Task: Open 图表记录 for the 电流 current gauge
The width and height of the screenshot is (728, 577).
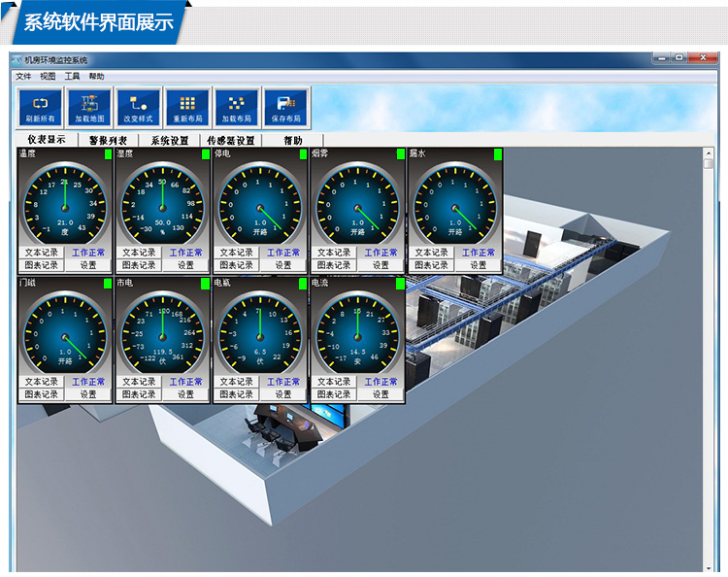Action: pos(334,394)
